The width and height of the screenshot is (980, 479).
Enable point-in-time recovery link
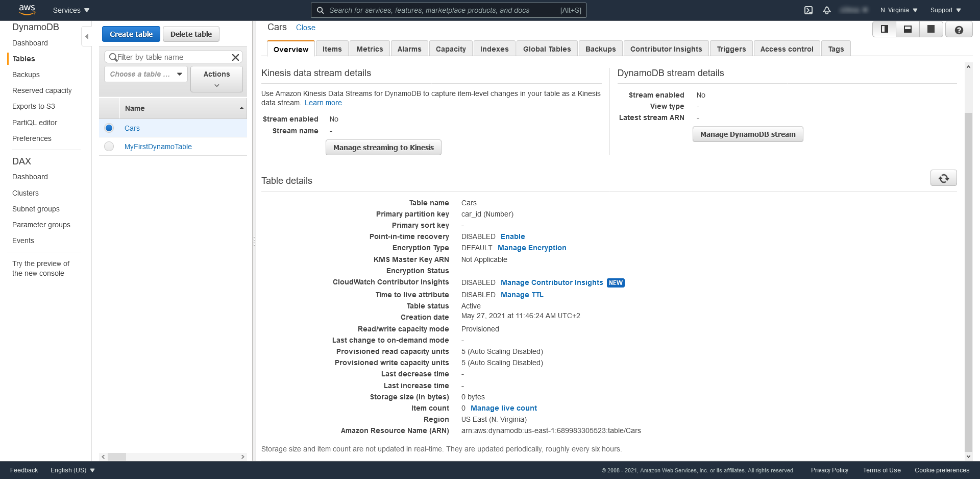coord(512,236)
